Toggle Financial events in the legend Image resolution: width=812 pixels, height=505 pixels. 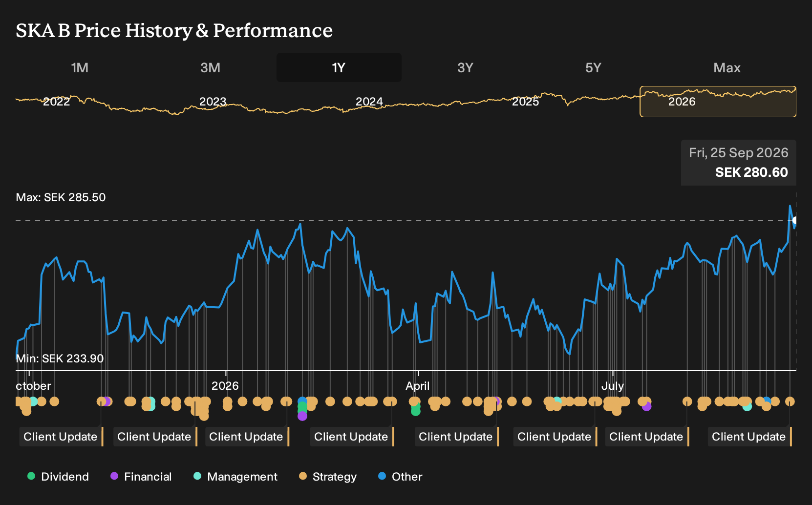[x=141, y=477]
